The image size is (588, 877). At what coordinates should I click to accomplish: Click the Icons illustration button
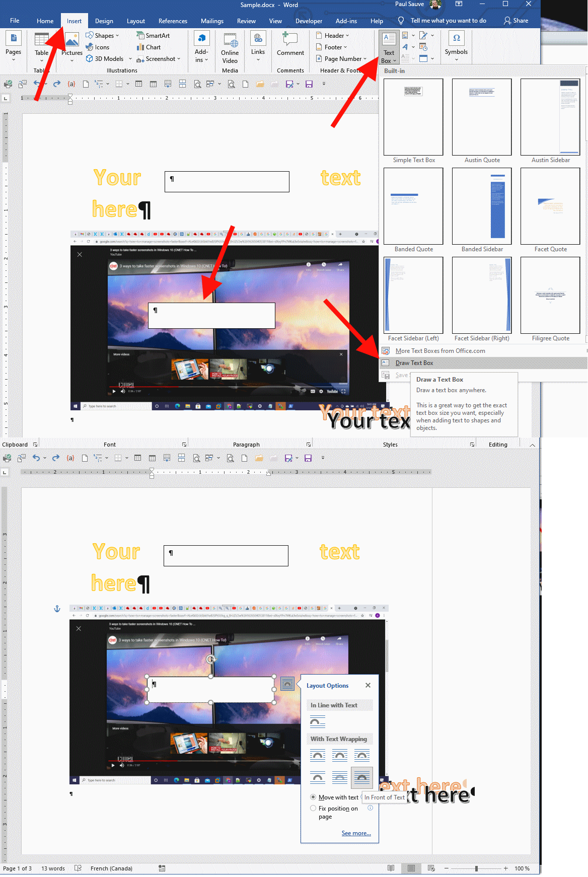pos(98,47)
